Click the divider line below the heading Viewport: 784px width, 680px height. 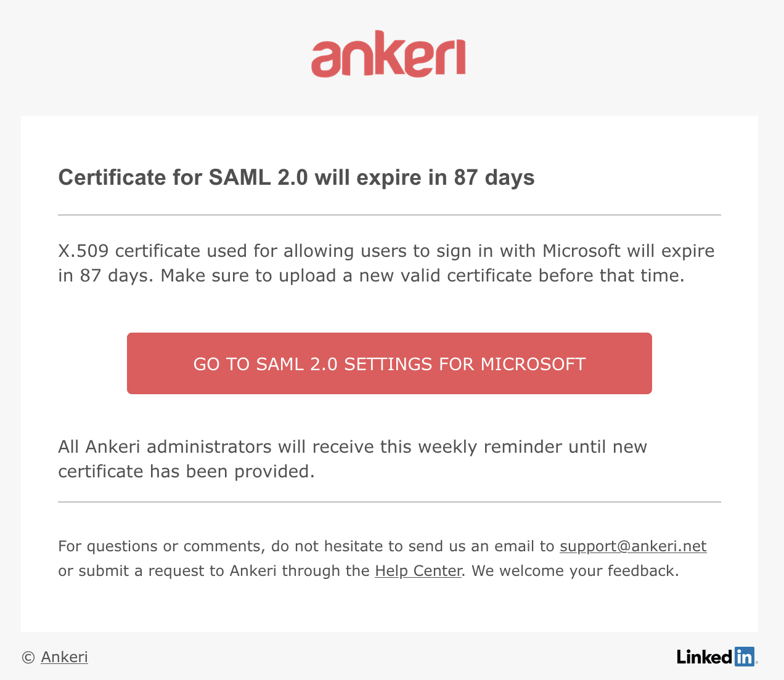pos(389,215)
